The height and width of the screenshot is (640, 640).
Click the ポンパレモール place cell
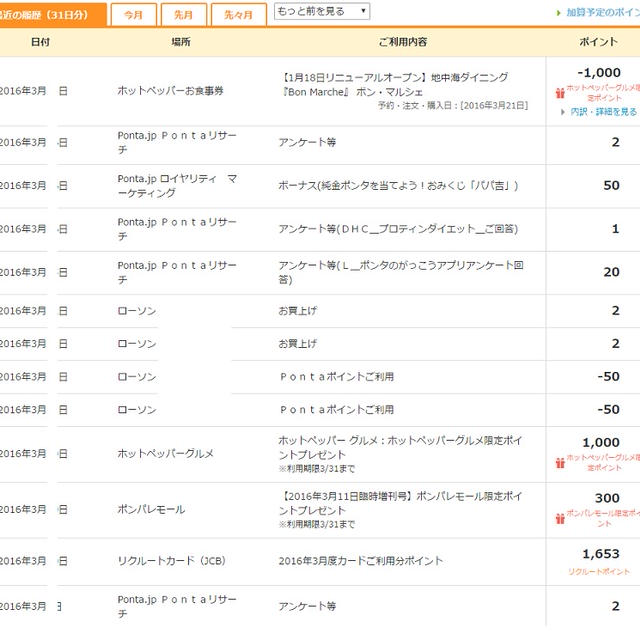[x=151, y=509]
